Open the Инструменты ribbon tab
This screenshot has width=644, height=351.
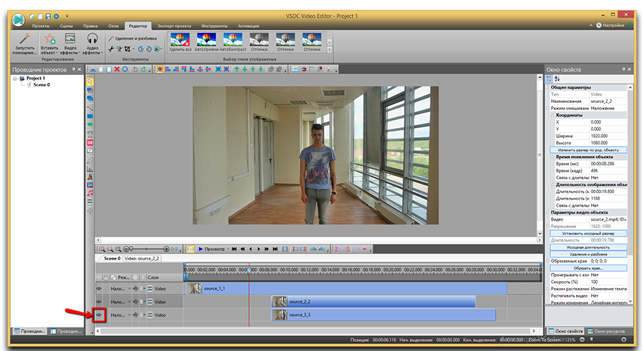[x=215, y=26]
